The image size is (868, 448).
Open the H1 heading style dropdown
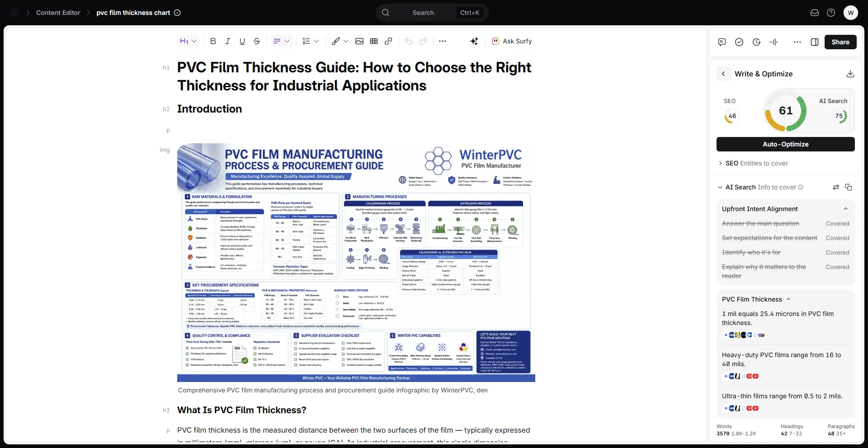coord(188,41)
